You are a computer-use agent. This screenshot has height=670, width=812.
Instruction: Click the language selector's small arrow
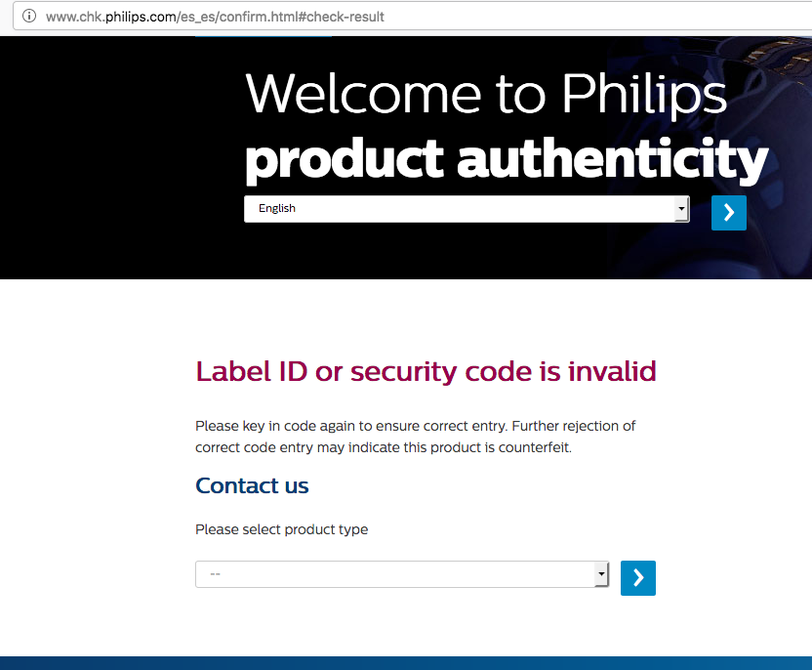coord(681,209)
